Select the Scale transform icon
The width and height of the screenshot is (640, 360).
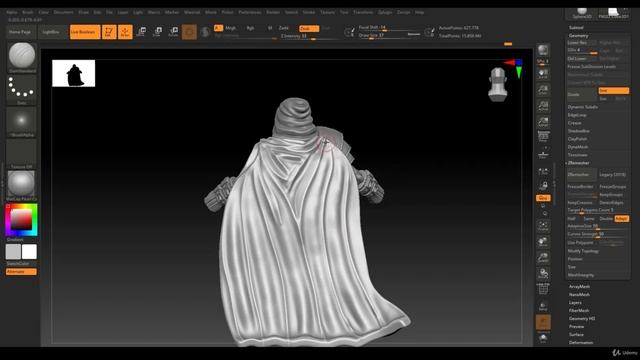pyautogui.click(x=157, y=31)
